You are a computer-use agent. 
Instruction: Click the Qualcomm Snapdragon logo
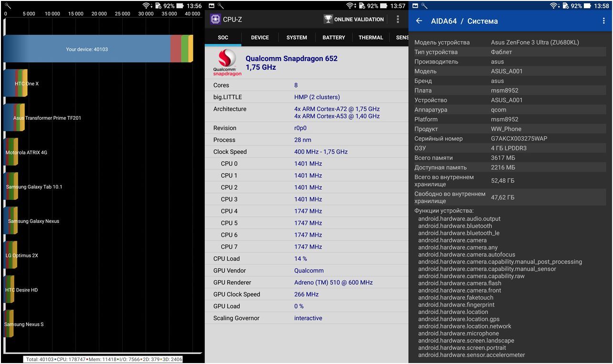coord(227,63)
